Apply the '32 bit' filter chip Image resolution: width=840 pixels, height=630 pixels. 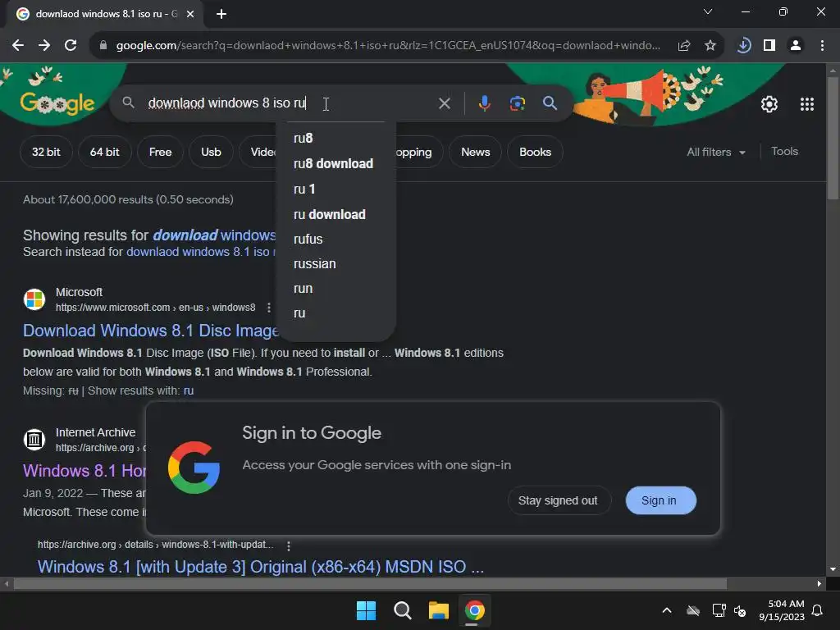pyautogui.click(x=46, y=152)
